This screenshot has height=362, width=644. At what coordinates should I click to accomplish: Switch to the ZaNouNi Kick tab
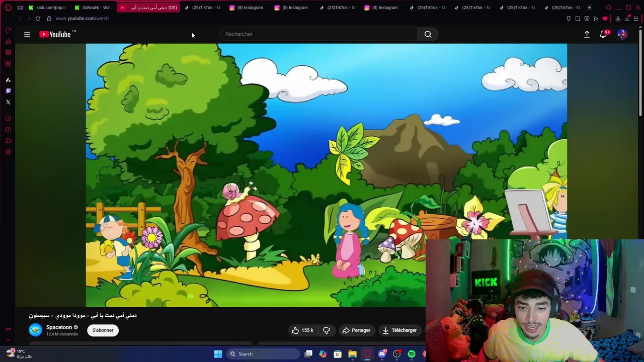[x=93, y=8]
